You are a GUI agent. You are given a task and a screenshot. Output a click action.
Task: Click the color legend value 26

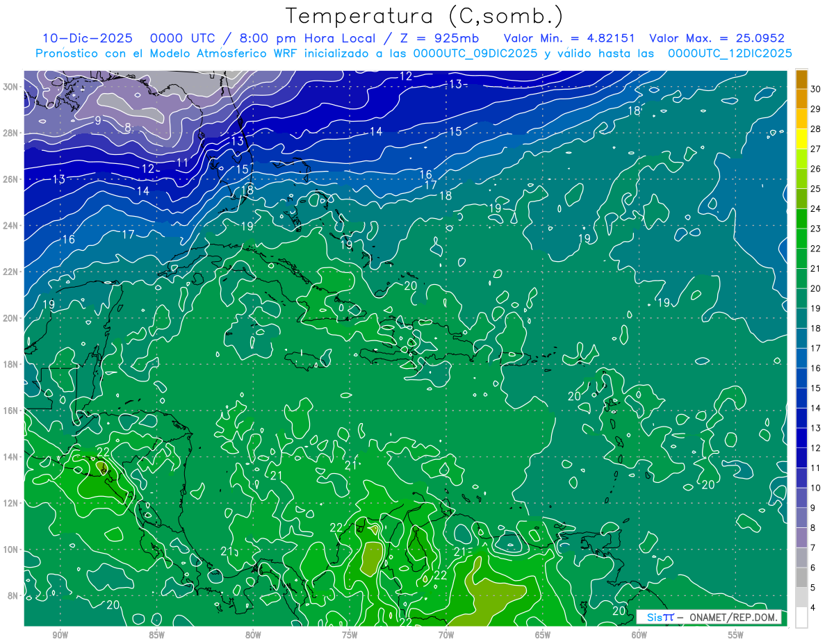coord(817,169)
